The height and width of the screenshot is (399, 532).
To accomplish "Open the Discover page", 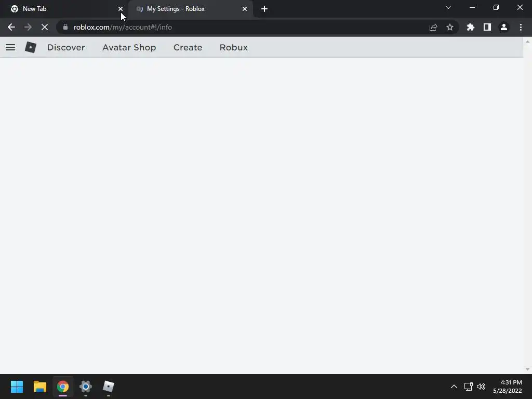I will 66,47.
